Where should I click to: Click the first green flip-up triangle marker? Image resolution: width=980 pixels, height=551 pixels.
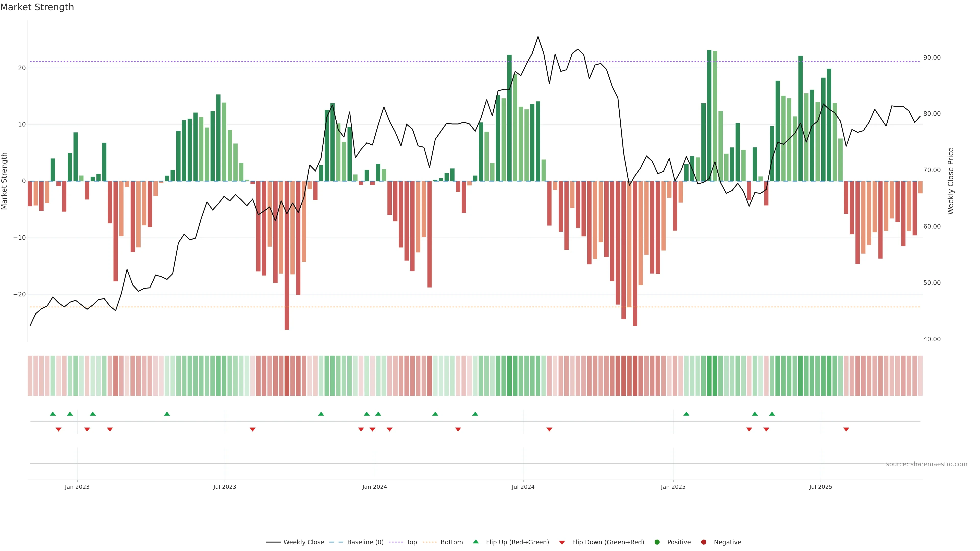click(x=53, y=414)
